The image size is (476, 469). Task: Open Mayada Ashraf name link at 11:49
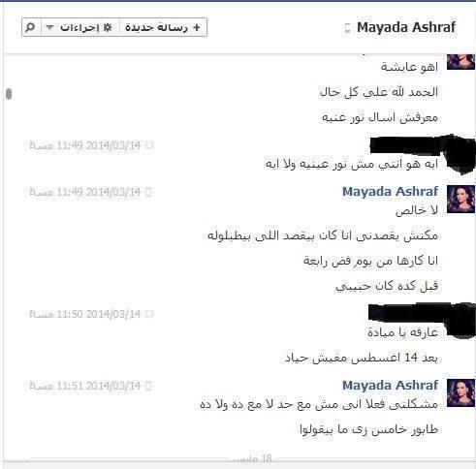pos(390,192)
